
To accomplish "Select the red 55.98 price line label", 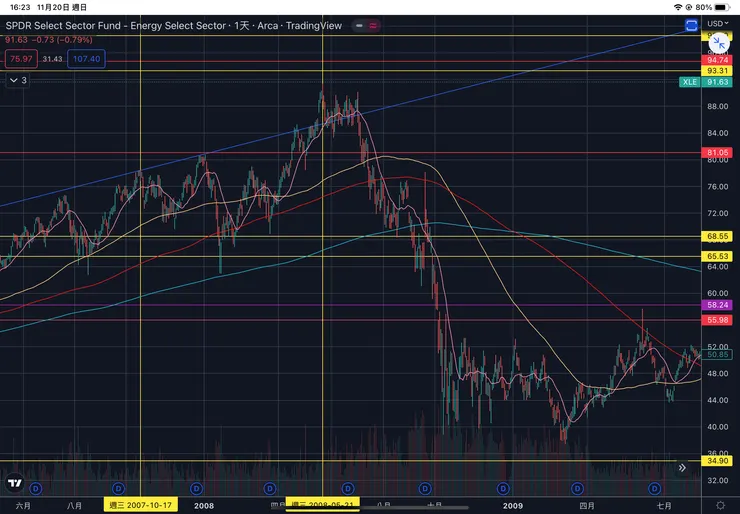I will click(717, 320).
